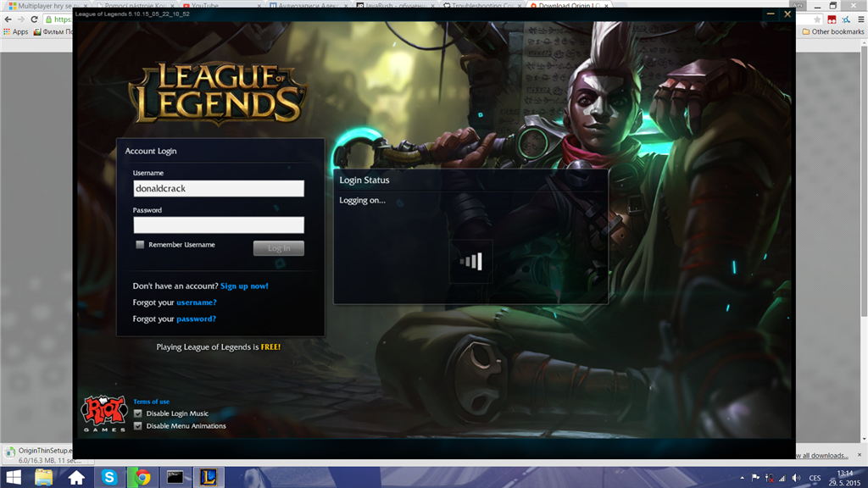Open the volume control in system tray
The image size is (868, 488).
796,478
